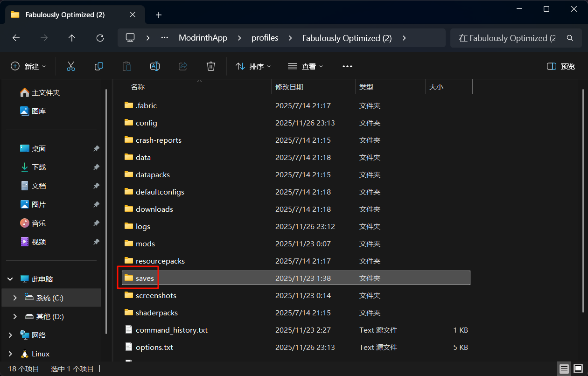Switch to details view layout icon
Screen dimensions: 588x376
tap(564, 369)
